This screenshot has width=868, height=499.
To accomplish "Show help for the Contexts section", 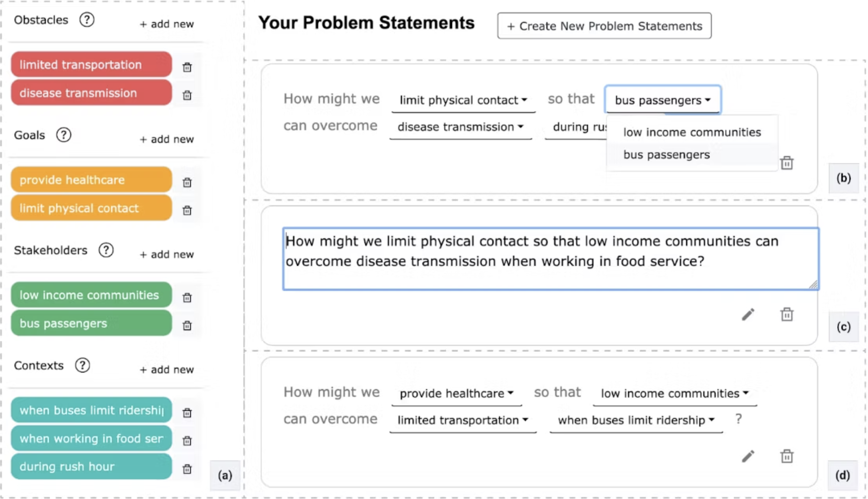I will tap(82, 365).
